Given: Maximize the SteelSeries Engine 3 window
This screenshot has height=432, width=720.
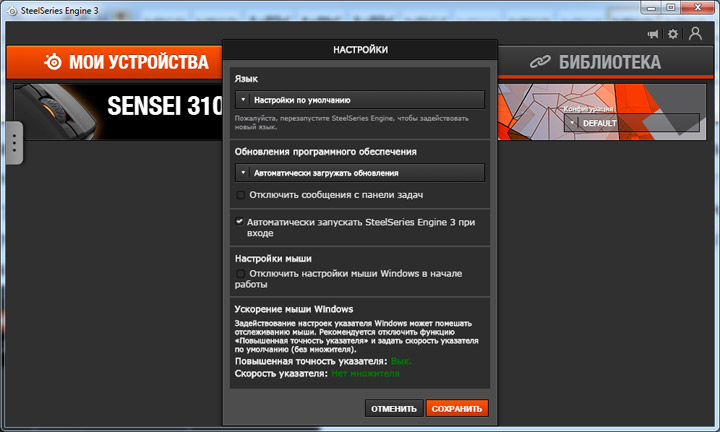Looking at the screenshot, I should click(x=671, y=8).
